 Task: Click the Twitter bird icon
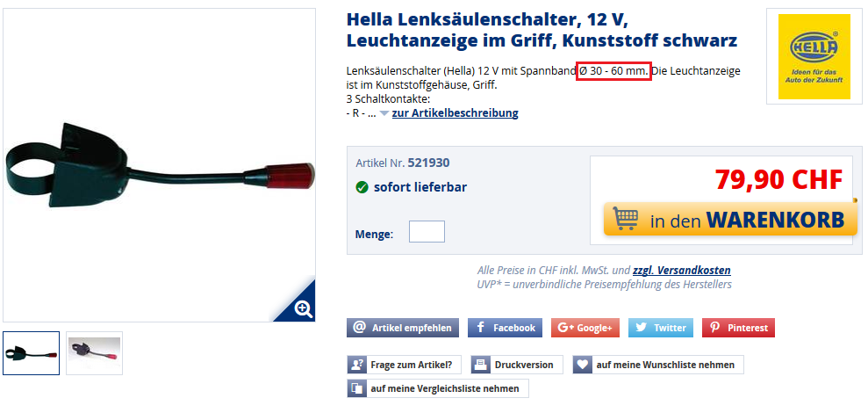(x=641, y=328)
